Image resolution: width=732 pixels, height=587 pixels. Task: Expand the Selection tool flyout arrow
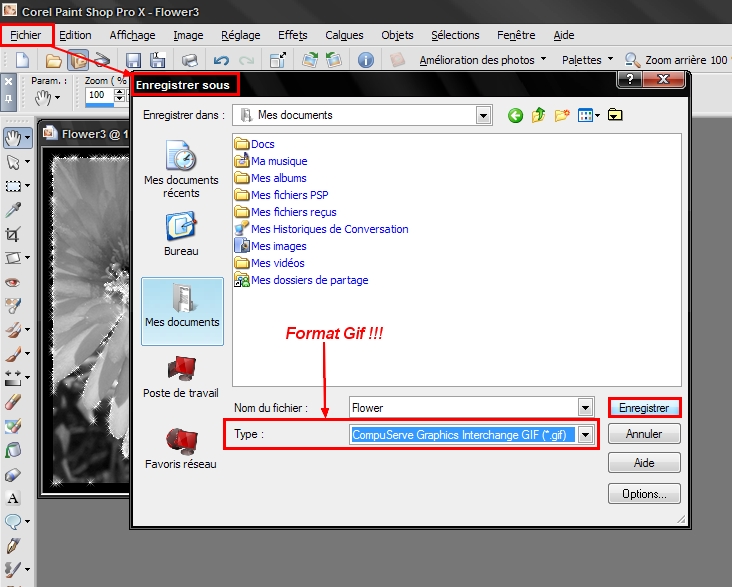28,186
